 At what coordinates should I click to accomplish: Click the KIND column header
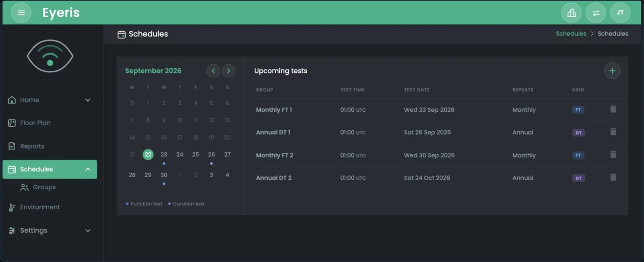[578, 90]
